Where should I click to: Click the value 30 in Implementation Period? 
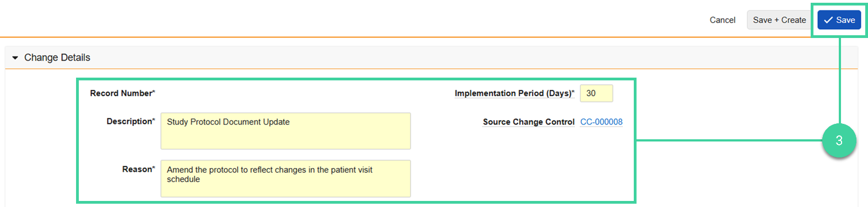(x=591, y=93)
